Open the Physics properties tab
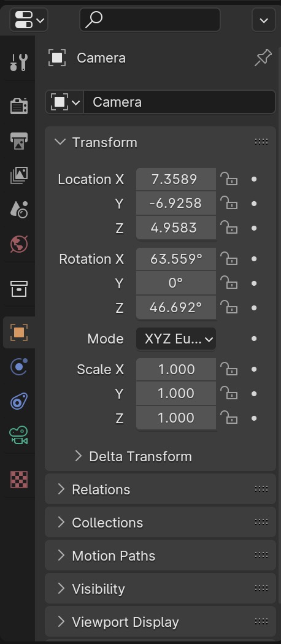 pos(18,366)
